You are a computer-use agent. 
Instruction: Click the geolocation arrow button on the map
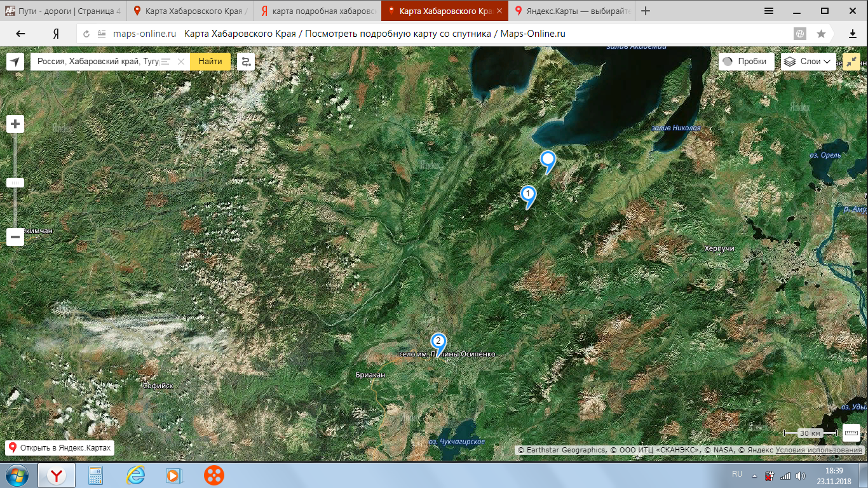click(15, 62)
